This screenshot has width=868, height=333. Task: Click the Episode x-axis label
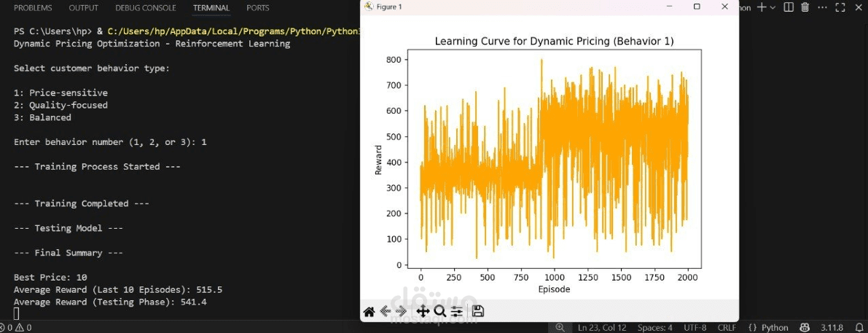coord(554,289)
